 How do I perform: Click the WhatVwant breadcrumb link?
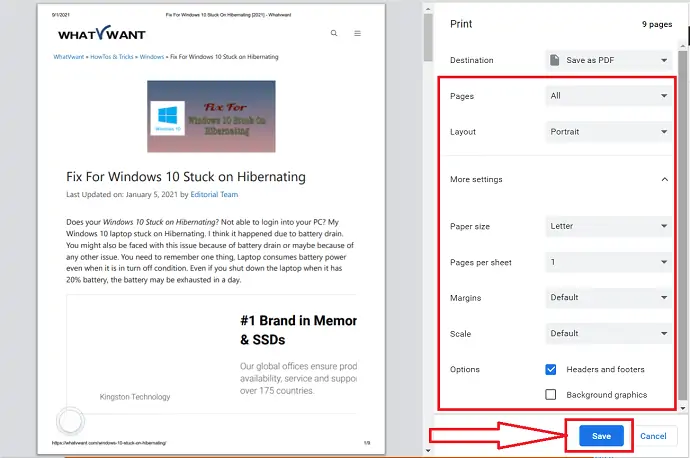[69, 57]
